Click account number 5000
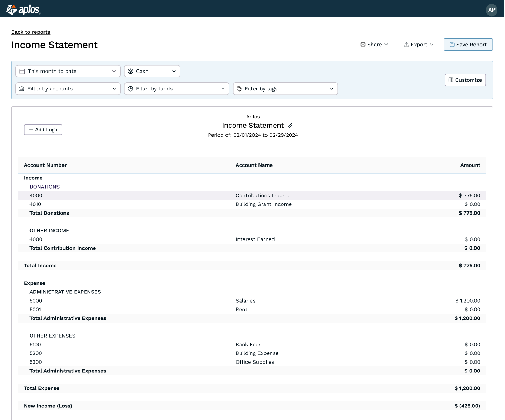Viewport: 505px width, 420px height. coord(36,301)
